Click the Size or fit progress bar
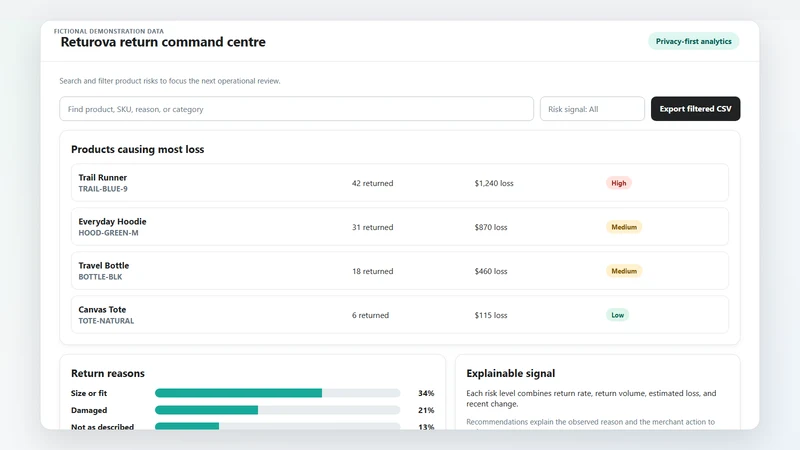The height and width of the screenshot is (450, 800). point(278,393)
